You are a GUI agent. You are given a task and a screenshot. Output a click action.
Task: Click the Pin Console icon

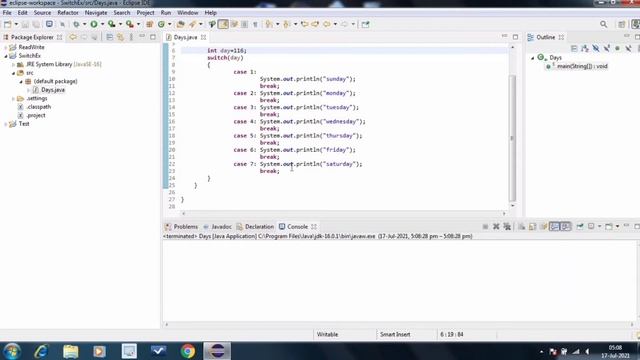pyautogui.click(x=580, y=227)
